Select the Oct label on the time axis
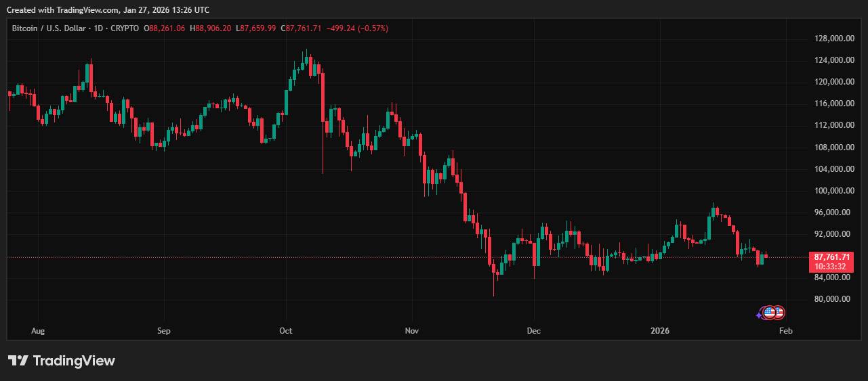Screen dimensions: 868x381 pyautogui.click(x=285, y=331)
